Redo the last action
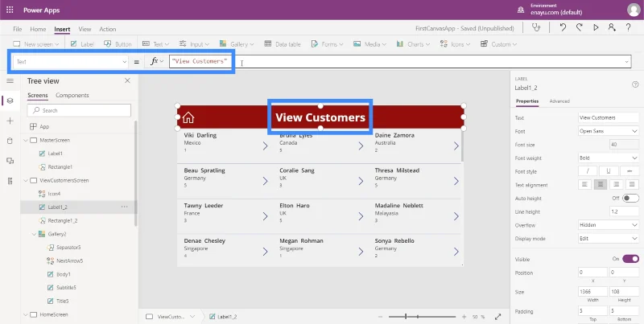Screen dimensions: 644x324 (x=579, y=28)
